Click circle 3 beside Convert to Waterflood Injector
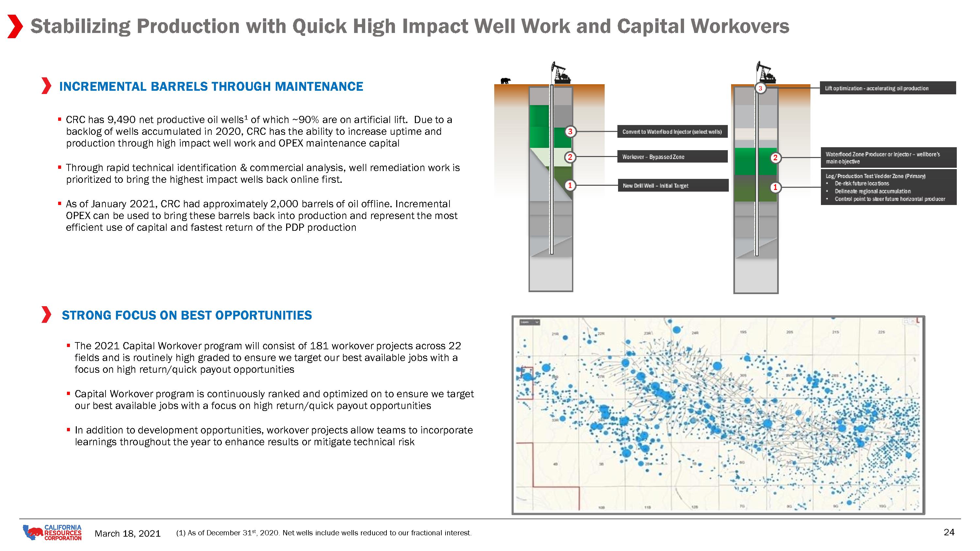Screen dimensions: 980x551 pos(570,132)
